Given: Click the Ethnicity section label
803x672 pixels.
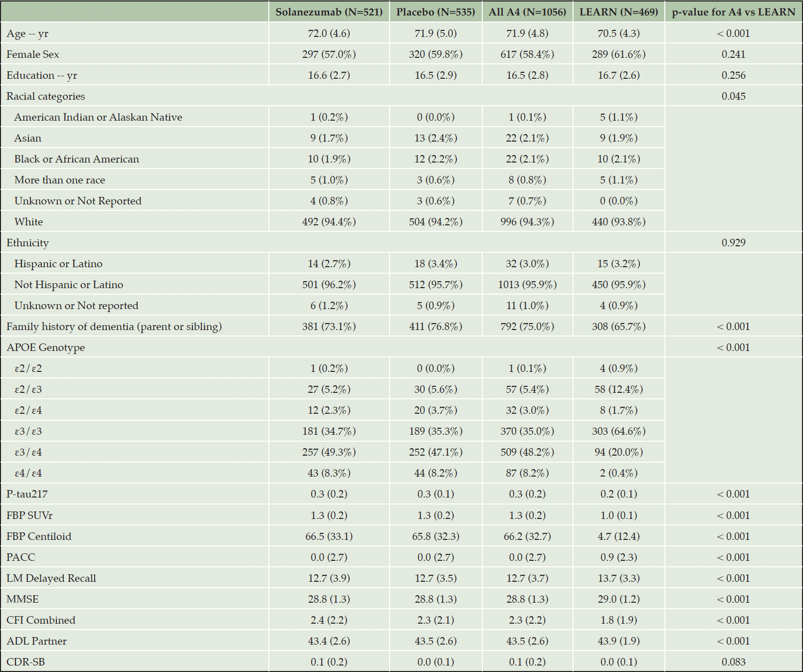Looking at the screenshot, I should click(28, 243).
